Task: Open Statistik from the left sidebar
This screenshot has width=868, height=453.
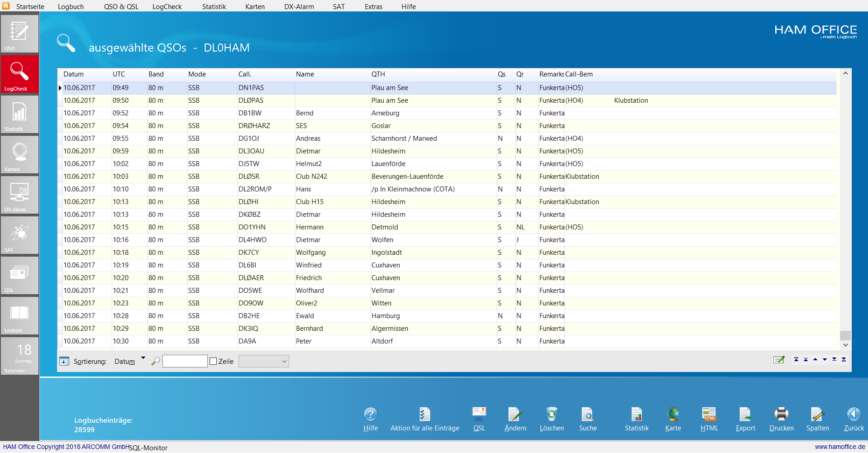Action: pyautogui.click(x=19, y=114)
